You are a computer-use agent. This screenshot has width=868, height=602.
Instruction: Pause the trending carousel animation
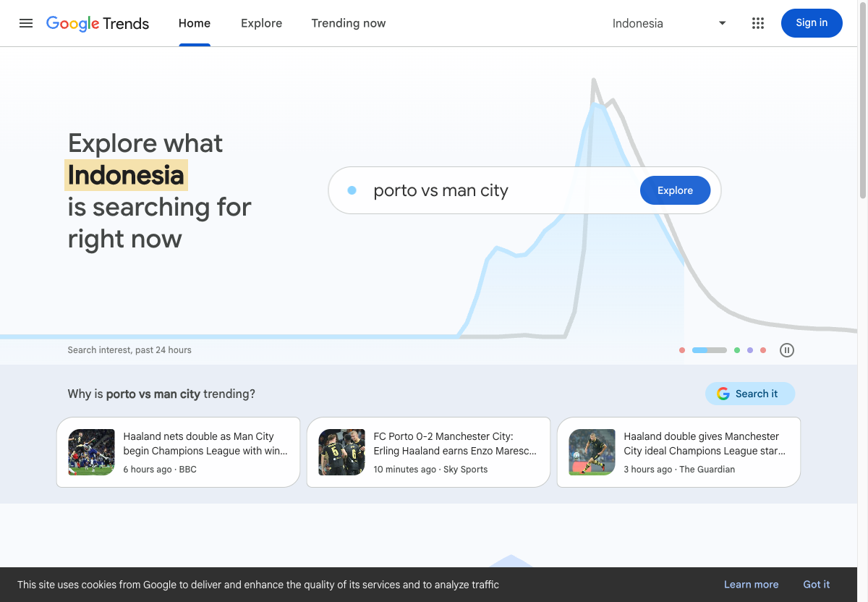click(787, 350)
